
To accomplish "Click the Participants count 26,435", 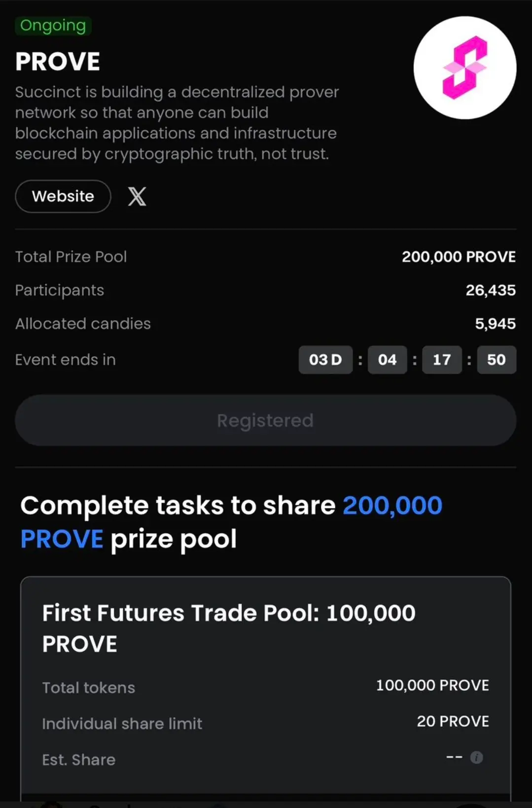I will pyautogui.click(x=491, y=290).
